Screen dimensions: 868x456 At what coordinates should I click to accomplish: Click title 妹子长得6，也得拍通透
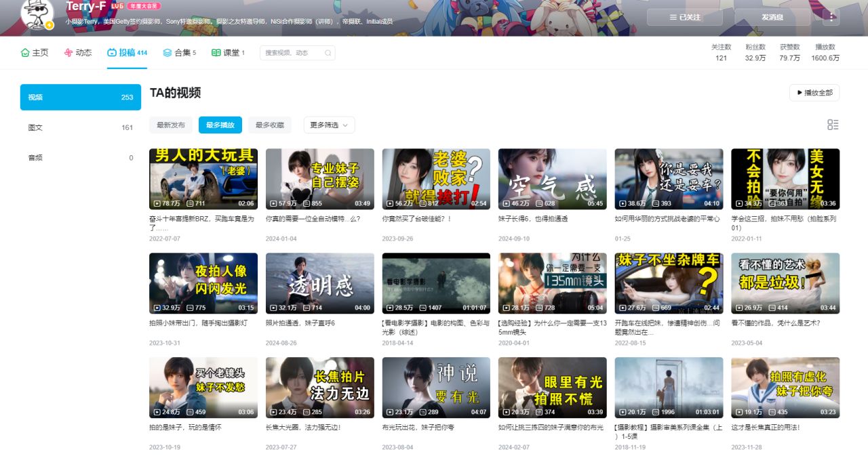click(x=533, y=219)
